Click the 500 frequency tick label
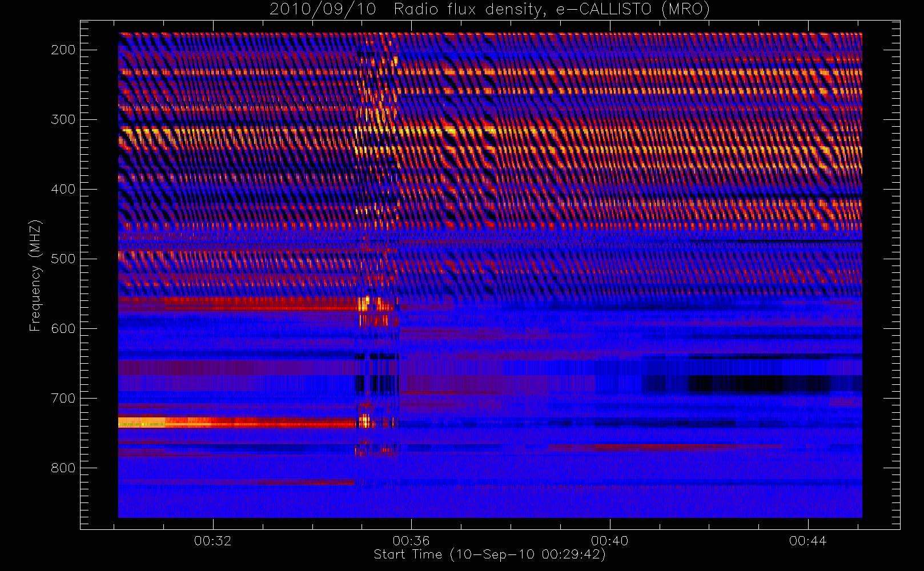Image resolution: width=924 pixels, height=571 pixels. point(63,259)
